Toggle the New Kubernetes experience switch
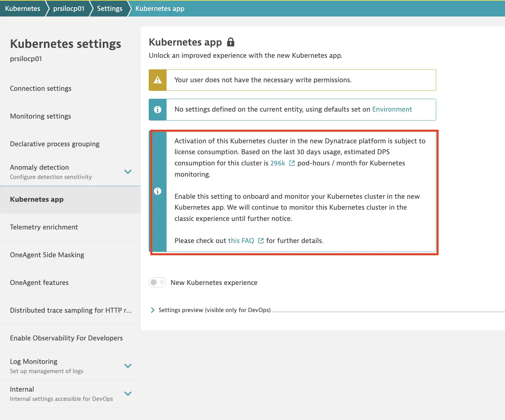This screenshot has width=505, height=420. 158,282
